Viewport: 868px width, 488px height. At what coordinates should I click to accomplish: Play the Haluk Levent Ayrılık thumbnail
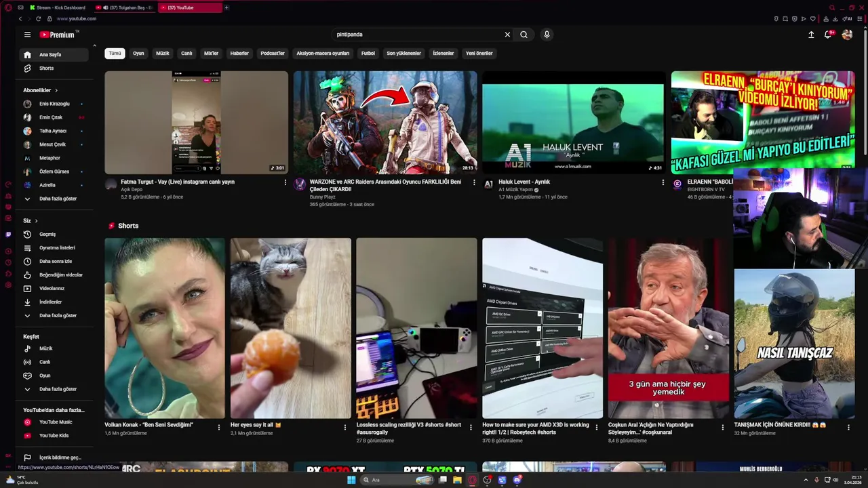pos(573,123)
